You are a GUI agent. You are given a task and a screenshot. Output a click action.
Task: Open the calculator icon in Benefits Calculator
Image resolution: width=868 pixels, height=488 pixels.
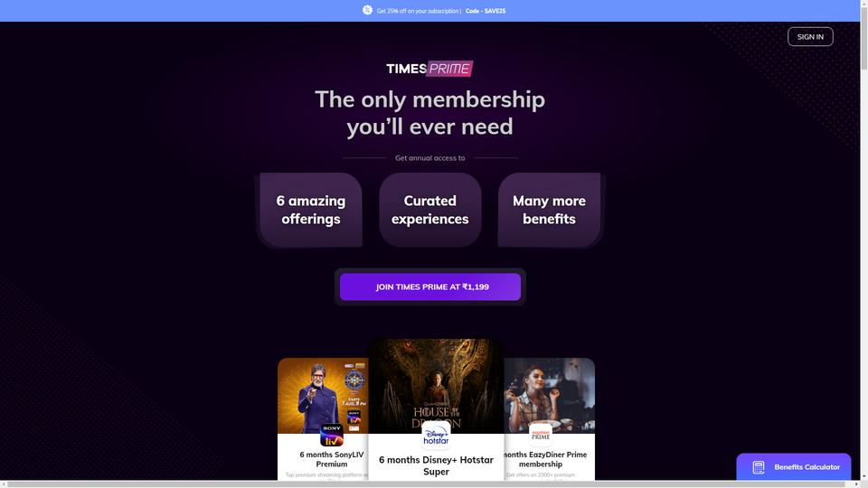[759, 467]
